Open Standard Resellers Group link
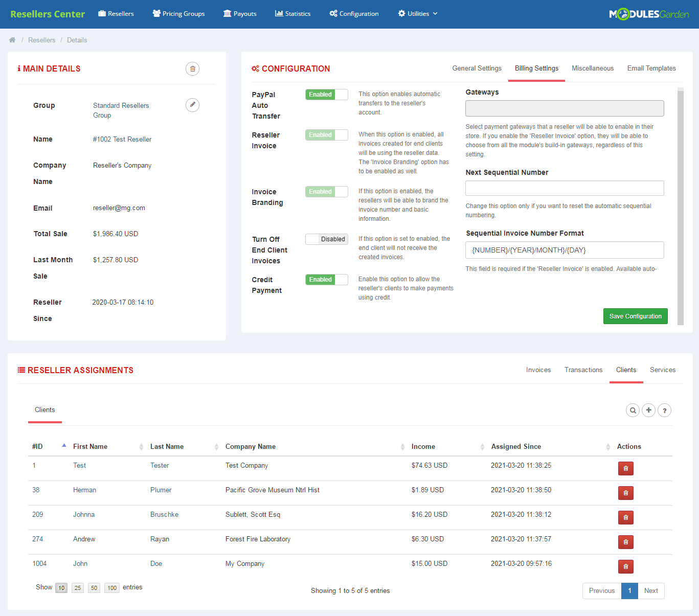The image size is (699, 616). pyautogui.click(x=121, y=110)
